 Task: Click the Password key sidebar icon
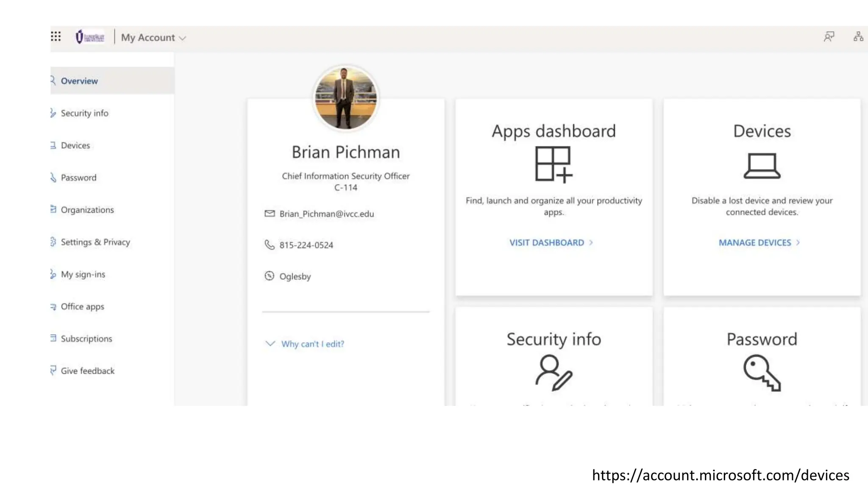pyautogui.click(x=53, y=177)
